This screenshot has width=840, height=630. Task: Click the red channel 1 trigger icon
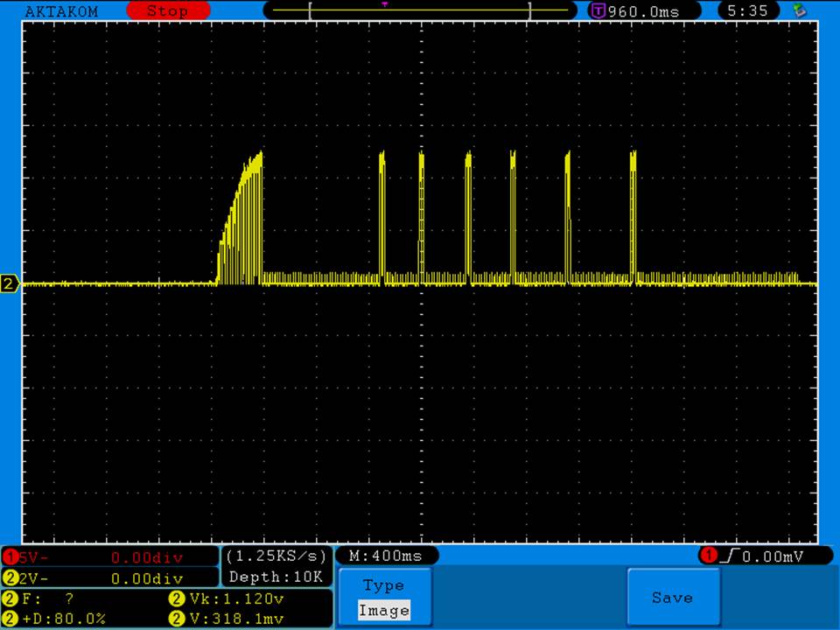(707, 556)
